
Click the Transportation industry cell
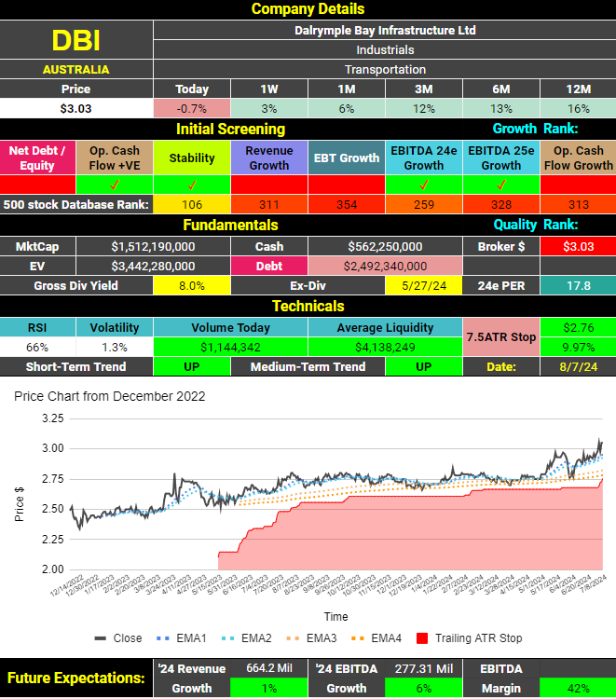point(385,70)
